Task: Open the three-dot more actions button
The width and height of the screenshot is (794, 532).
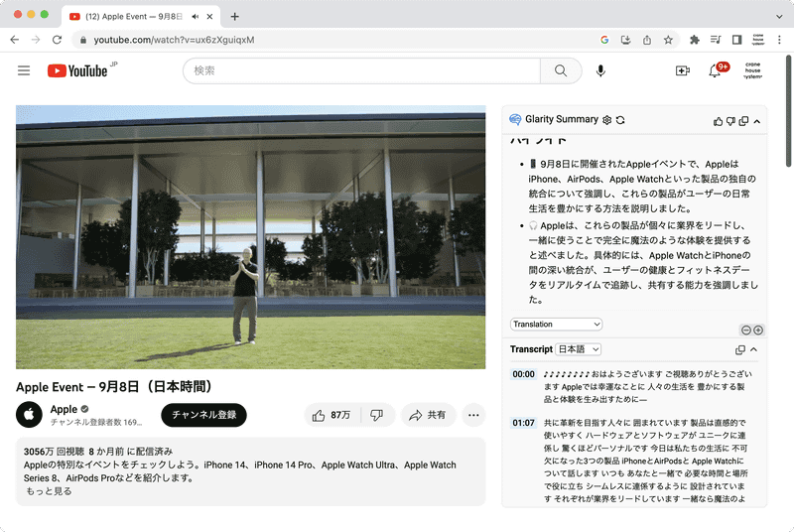Action: point(473,415)
